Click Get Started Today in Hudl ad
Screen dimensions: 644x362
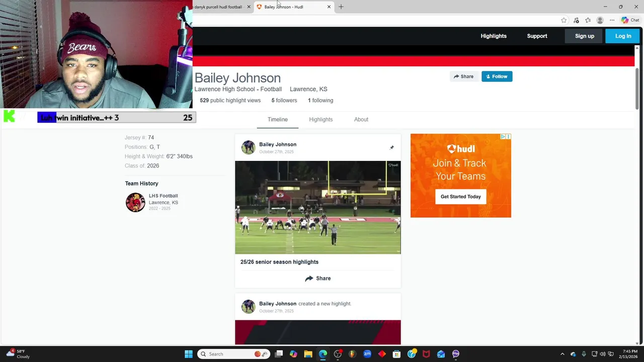click(461, 197)
